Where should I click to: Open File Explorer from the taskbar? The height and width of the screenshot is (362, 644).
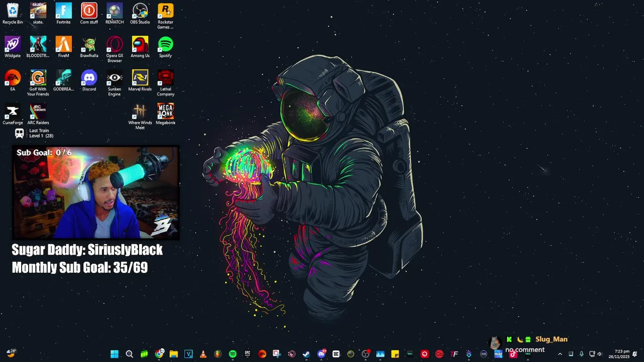click(x=174, y=354)
